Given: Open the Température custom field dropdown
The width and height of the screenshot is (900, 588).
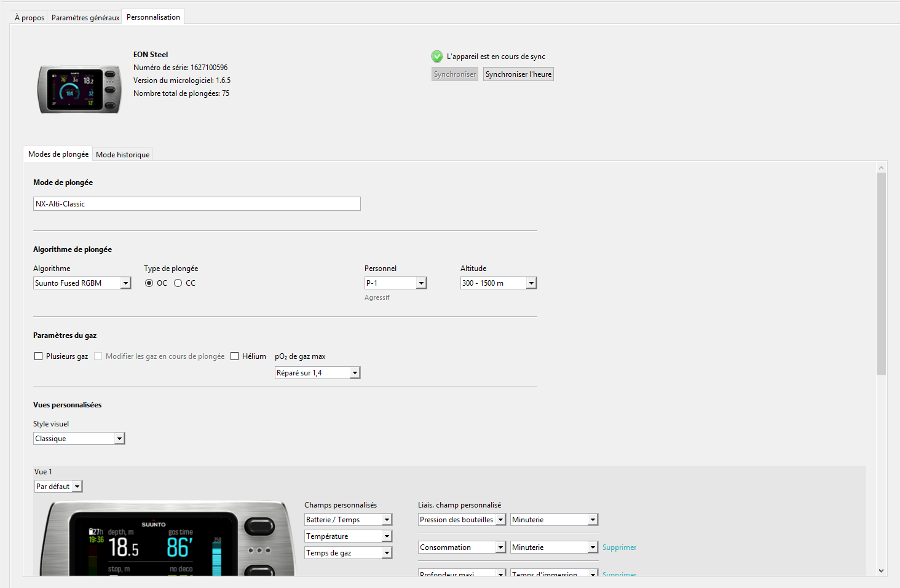Looking at the screenshot, I should pos(349,536).
